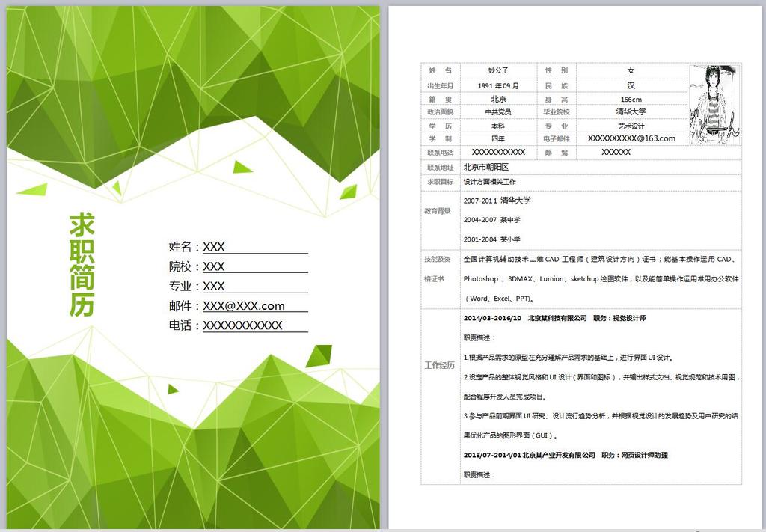The height and width of the screenshot is (532, 766).
Task: Select the birth date 1991年09月
Action: pyautogui.click(x=497, y=85)
